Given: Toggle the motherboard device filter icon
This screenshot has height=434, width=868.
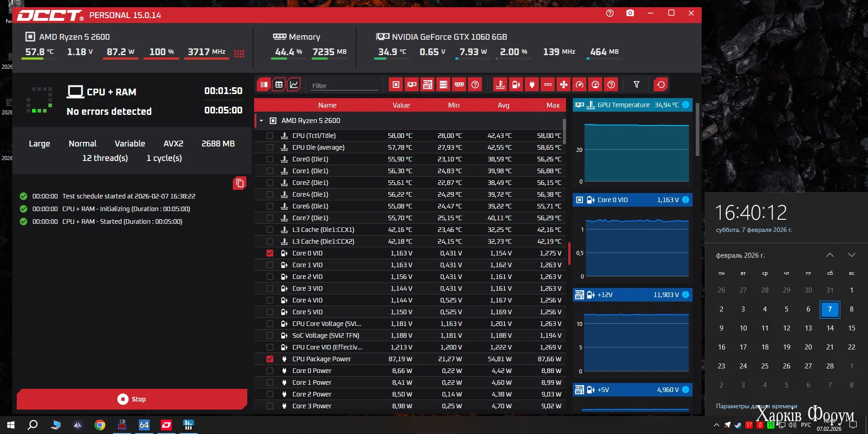Looking at the screenshot, I should 427,85.
